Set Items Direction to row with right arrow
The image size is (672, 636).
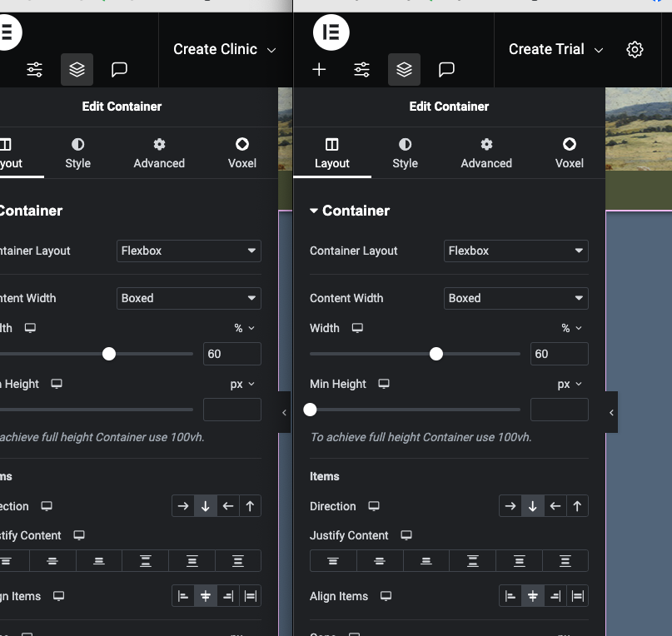(510, 505)
